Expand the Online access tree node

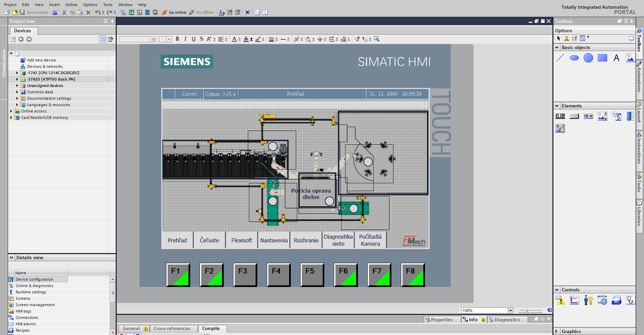click(11, 111)
